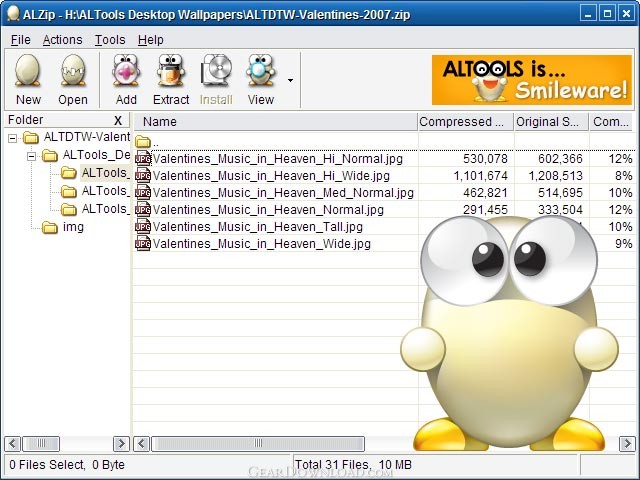640x480 pixels.
Task: Click the ALZip egg icon in title bar
Action: tap(13, 14)
